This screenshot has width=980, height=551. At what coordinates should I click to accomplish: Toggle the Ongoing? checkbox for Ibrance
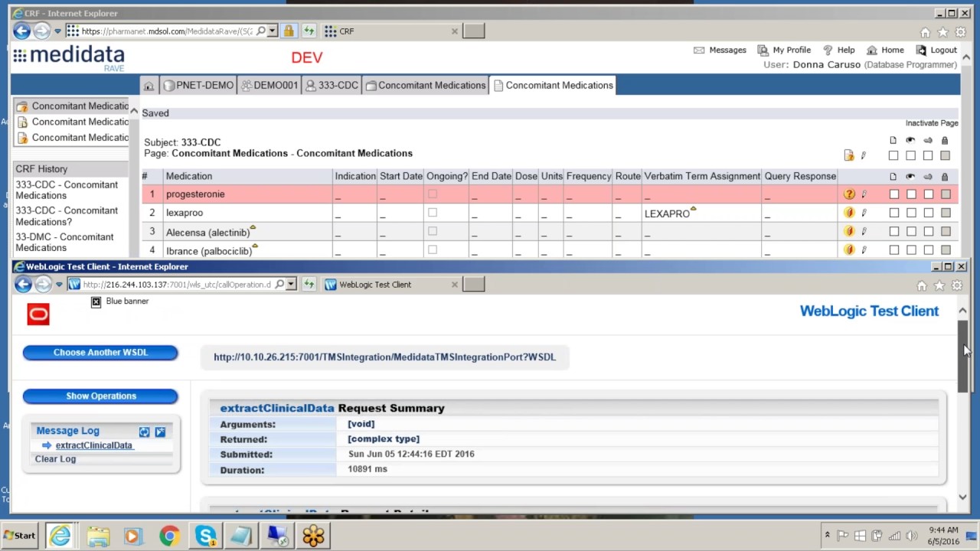coord(433,249)
